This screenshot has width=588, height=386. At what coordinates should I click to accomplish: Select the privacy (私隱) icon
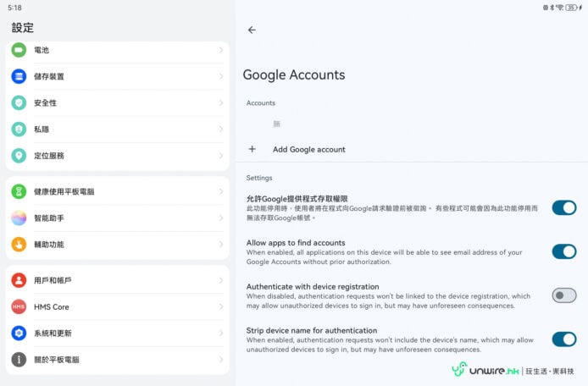click(x=19, y=130)
